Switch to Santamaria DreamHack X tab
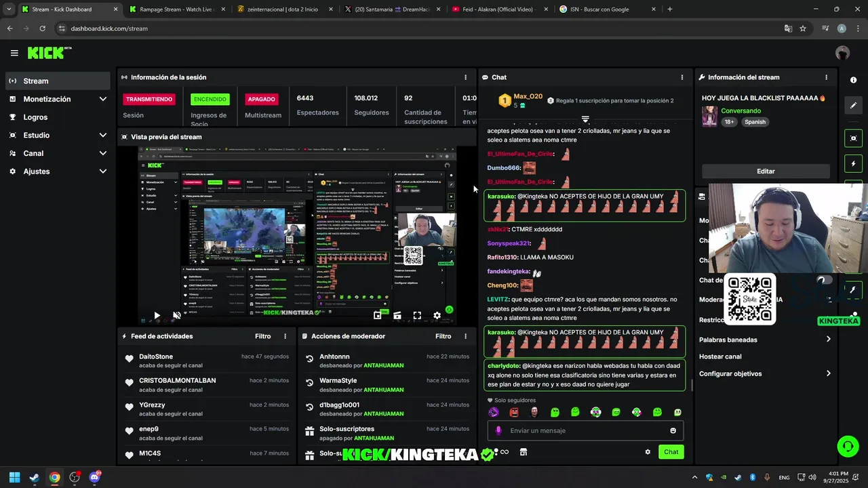 [392, 9]
